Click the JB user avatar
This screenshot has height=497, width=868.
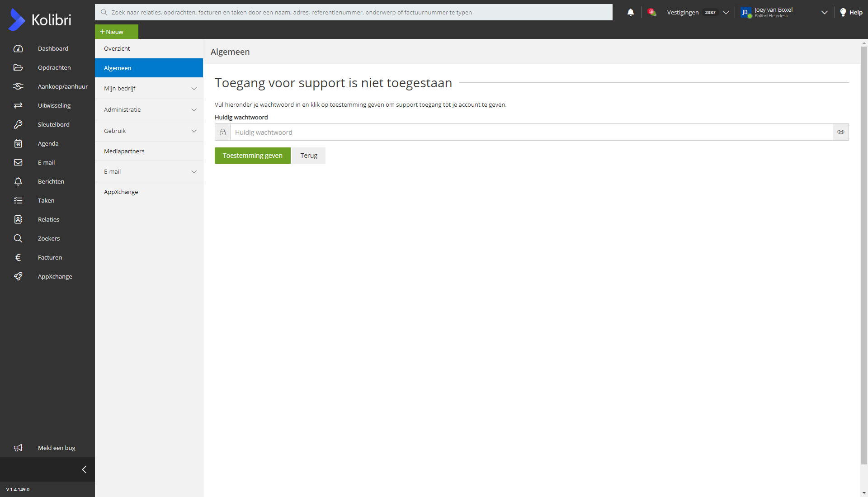745,12
